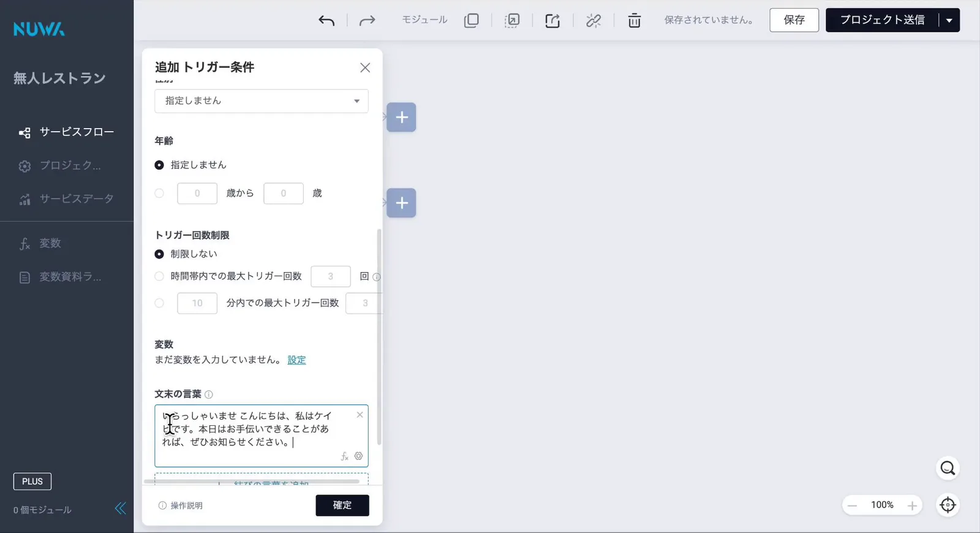Click the locate center target icon
This screenshot has width=980, height=533.
[948, 505]
